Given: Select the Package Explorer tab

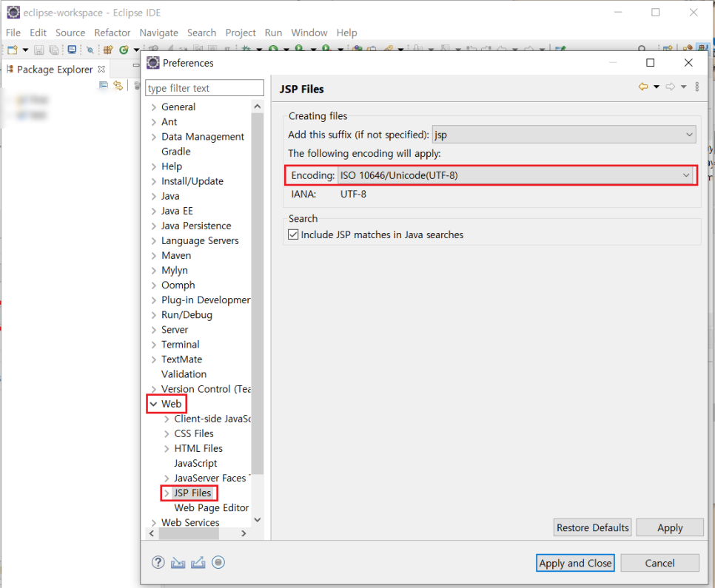Looking at the screenshot, I should point(55,70).
